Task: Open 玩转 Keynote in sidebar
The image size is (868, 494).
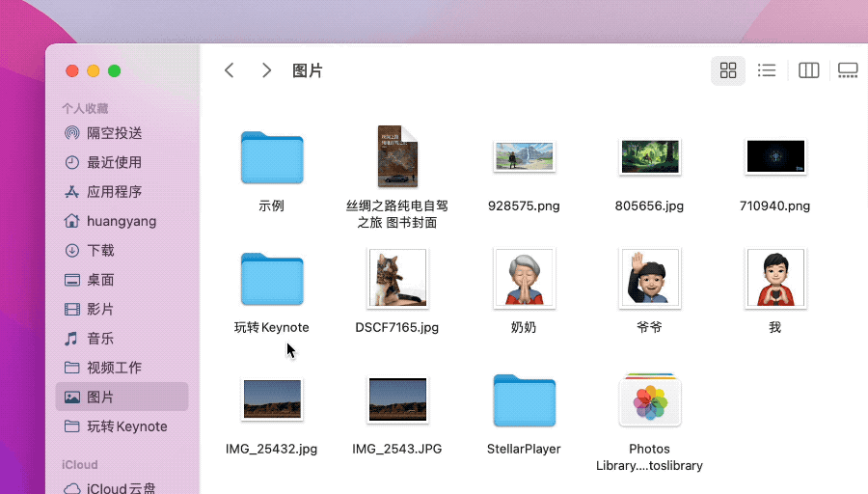Action: click(122, 426)
